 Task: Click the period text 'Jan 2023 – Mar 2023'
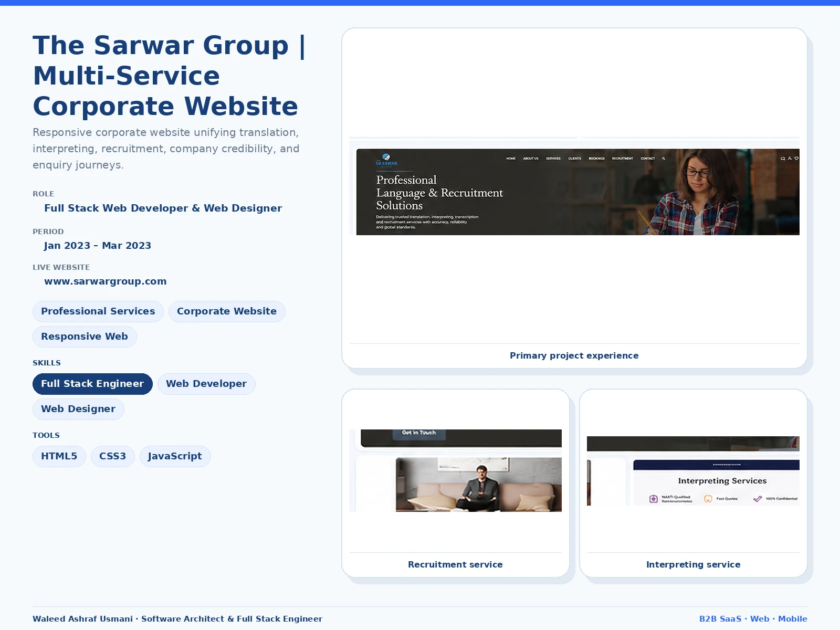point(98,246)
